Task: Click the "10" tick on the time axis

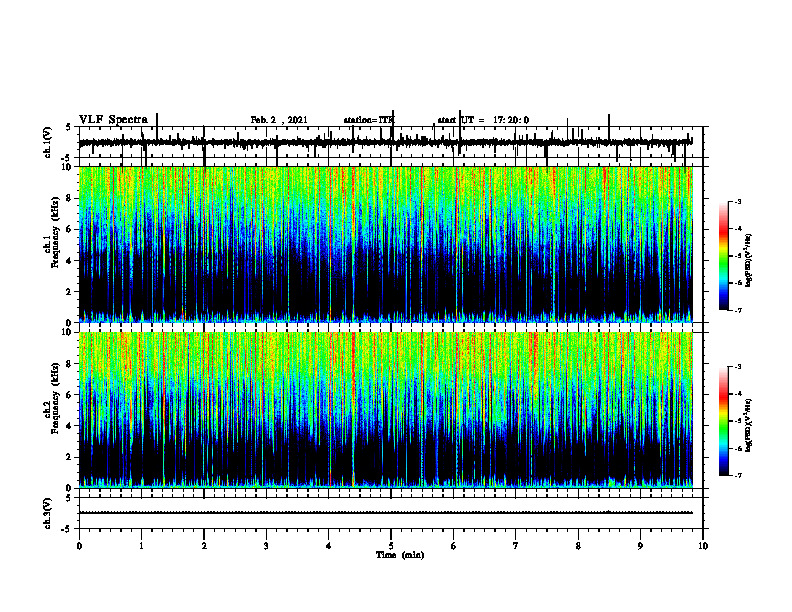Action: point(703,546)
